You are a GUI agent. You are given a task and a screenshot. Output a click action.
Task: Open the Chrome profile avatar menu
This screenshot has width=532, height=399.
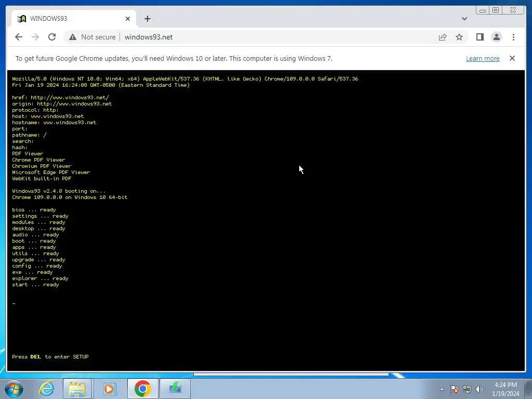[x=496, y=37]
